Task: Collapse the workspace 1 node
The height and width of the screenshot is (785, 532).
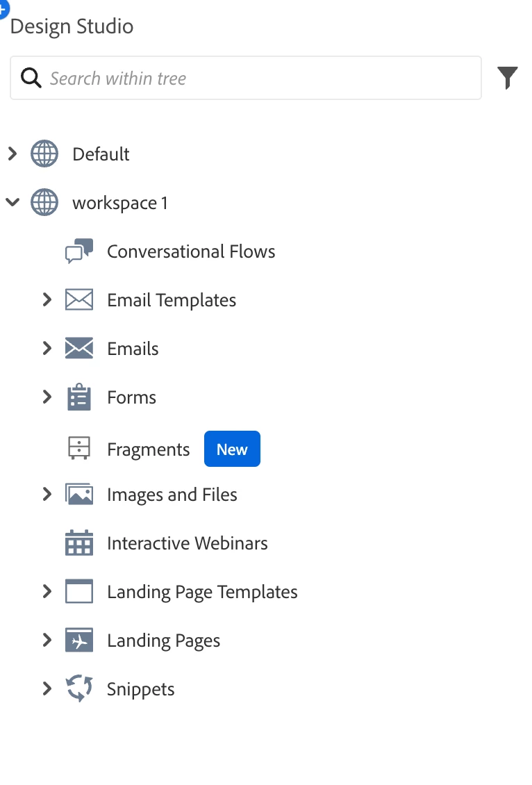Action: click(13, 202)
